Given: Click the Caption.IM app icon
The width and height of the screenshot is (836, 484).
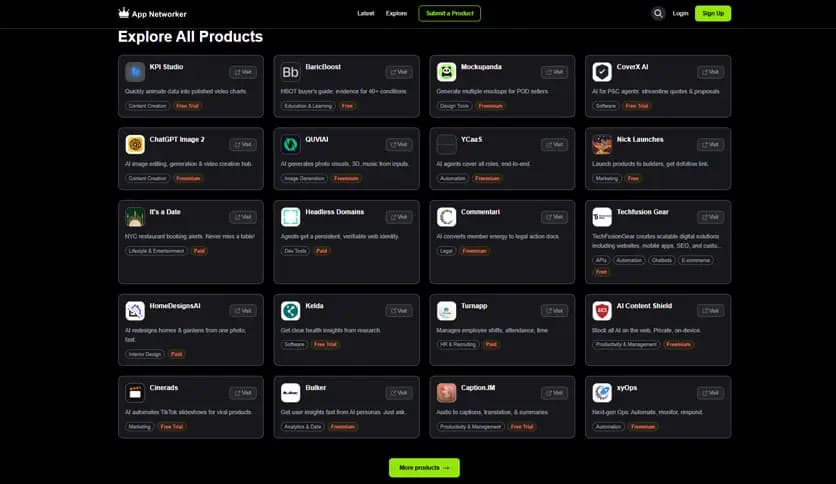Looking at the screenshot, I should [x=446, y=392].
